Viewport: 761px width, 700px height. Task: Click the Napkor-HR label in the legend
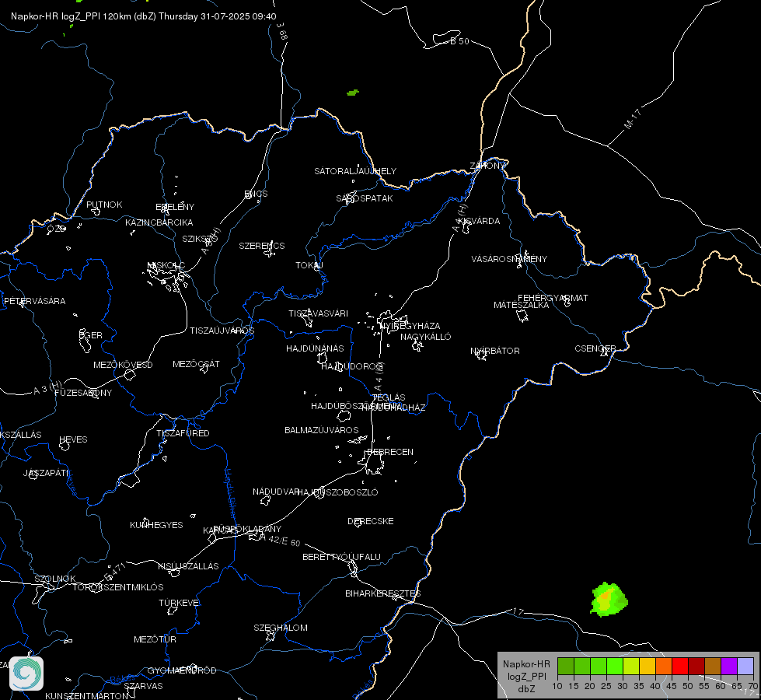pos(526,664)
